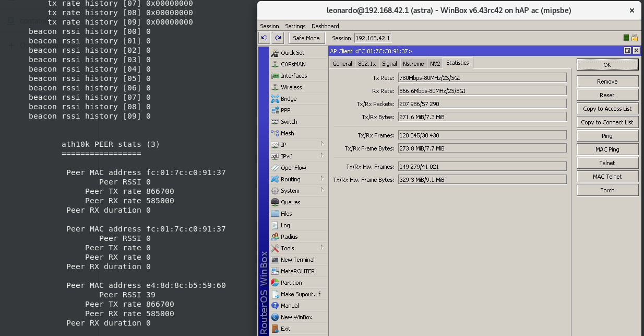Expand the System submenu
644x336 pixels.
click(322, 190)
